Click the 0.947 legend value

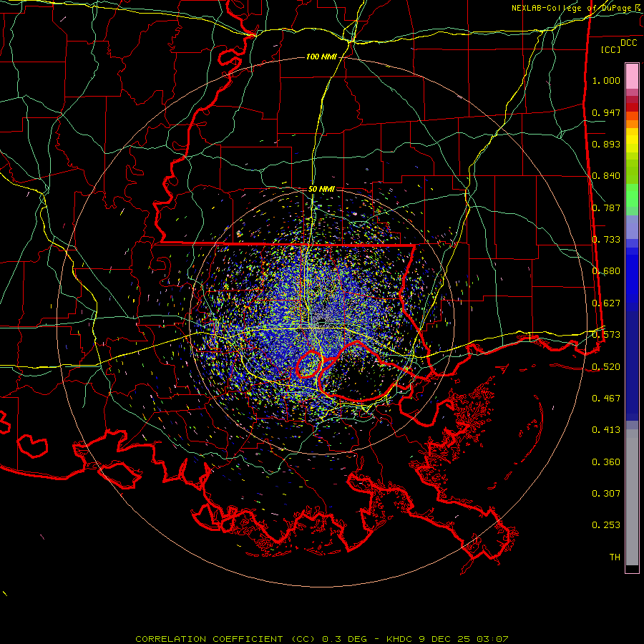point(606,112)
